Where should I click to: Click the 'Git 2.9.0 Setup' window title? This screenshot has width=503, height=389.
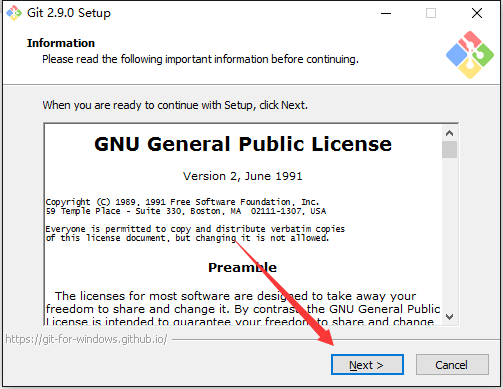pos(69,13)
